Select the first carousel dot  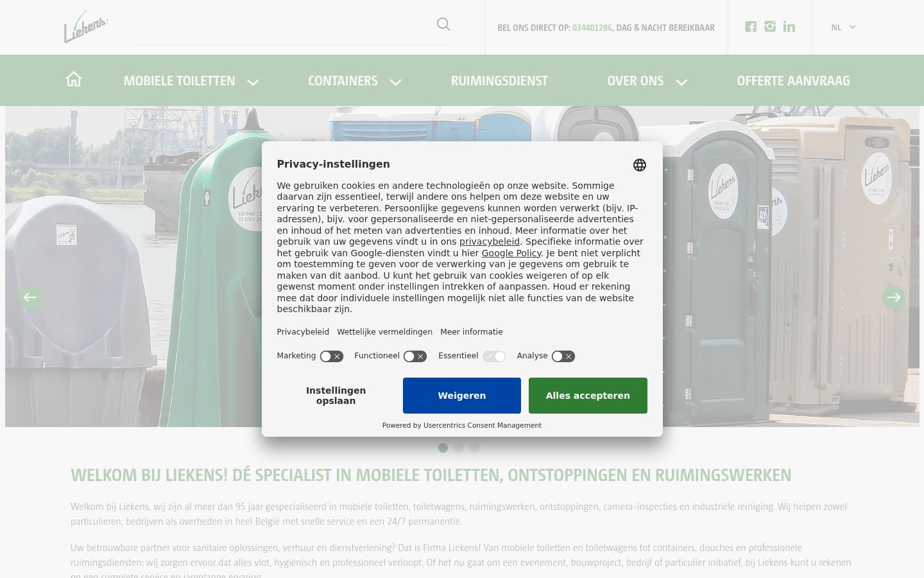pos(443,448)
